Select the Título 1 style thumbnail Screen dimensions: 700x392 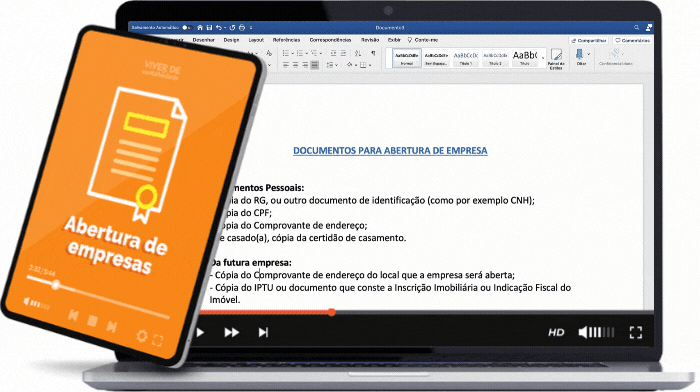[x=466, y=58]
